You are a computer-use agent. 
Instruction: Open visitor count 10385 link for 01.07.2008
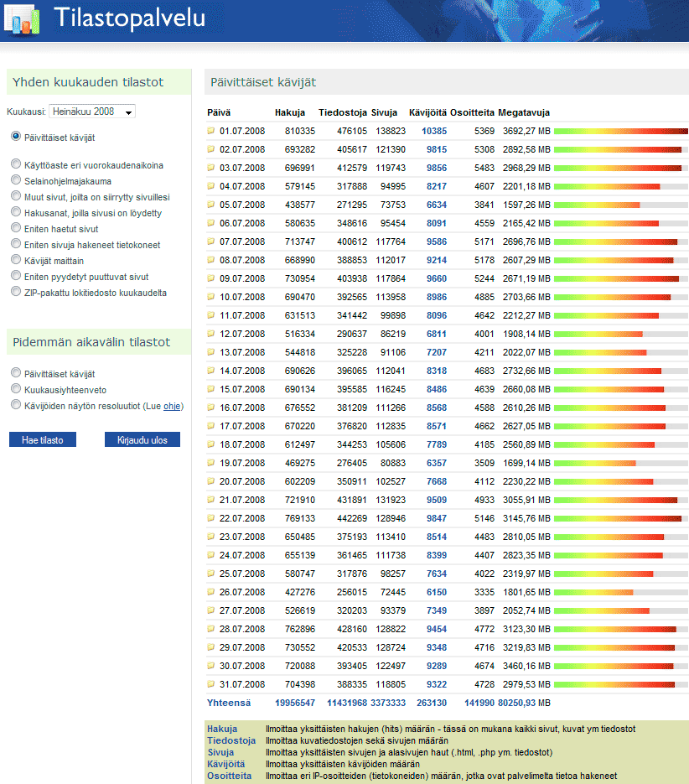click(434, 131)
